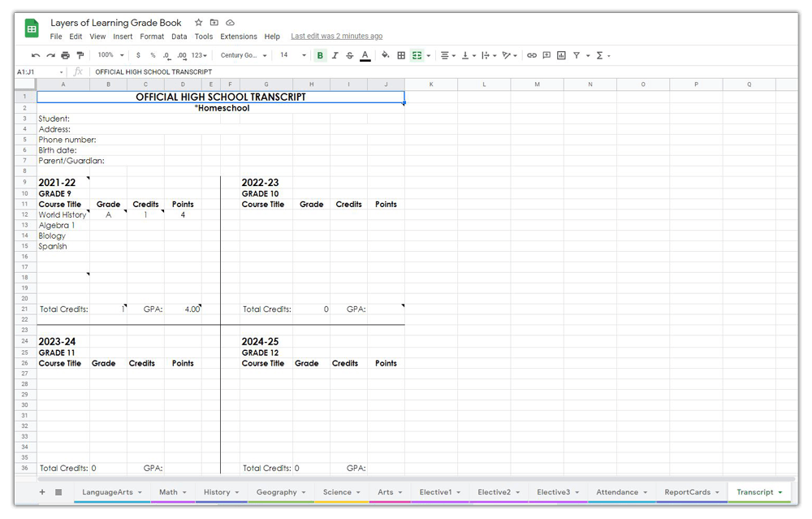Screen dimensions: 812x519
Task: Choose a cell fill color
Action: point(385,55)
